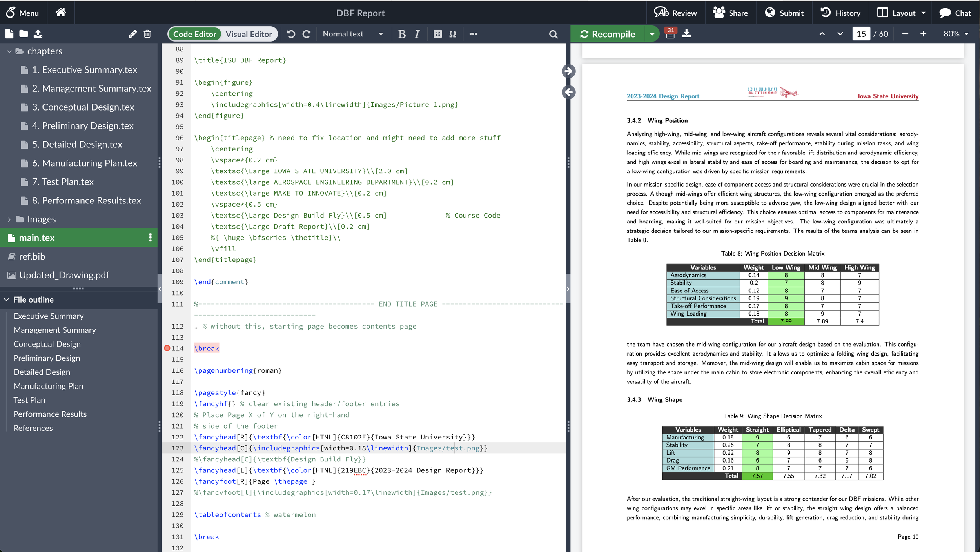Jump to Preliminary Design in outline
980x552 pixels.
point(47,358)
